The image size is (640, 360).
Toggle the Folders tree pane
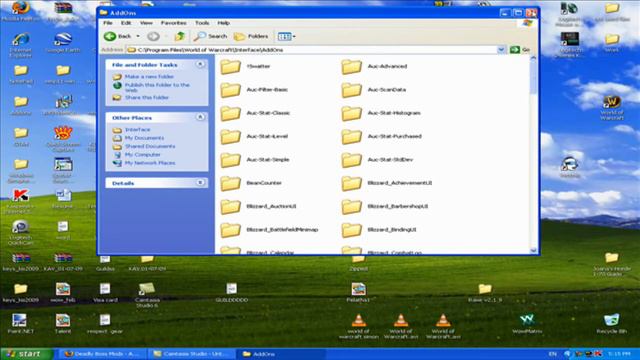pyautogui.click(x=251, y=36)
